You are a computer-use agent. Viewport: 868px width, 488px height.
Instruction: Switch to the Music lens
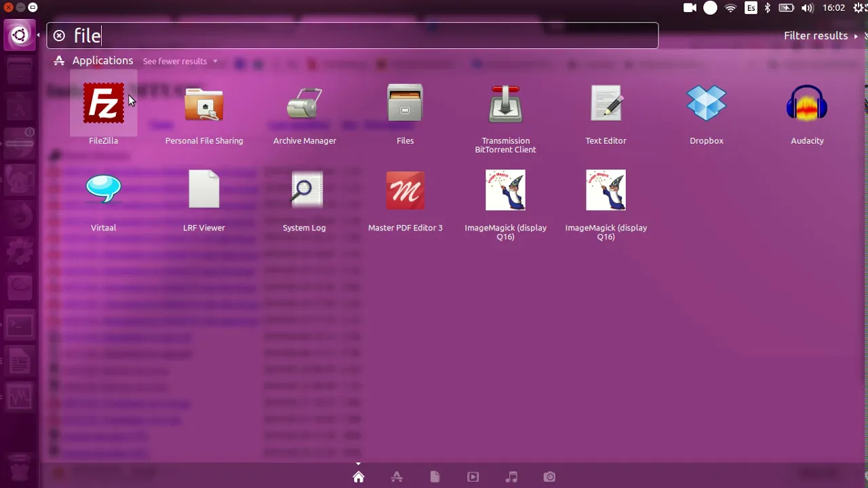pyautogui.click(x=511, y=477)
